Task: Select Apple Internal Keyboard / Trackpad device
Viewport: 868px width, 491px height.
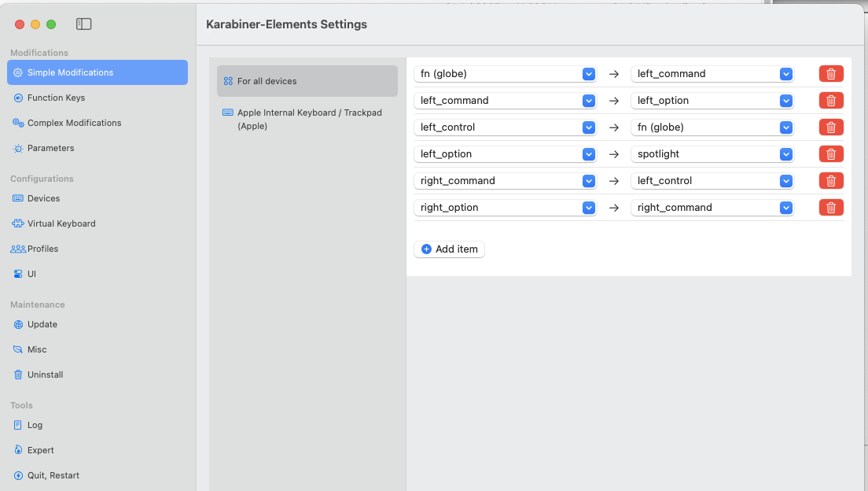Action: [307, 119]
